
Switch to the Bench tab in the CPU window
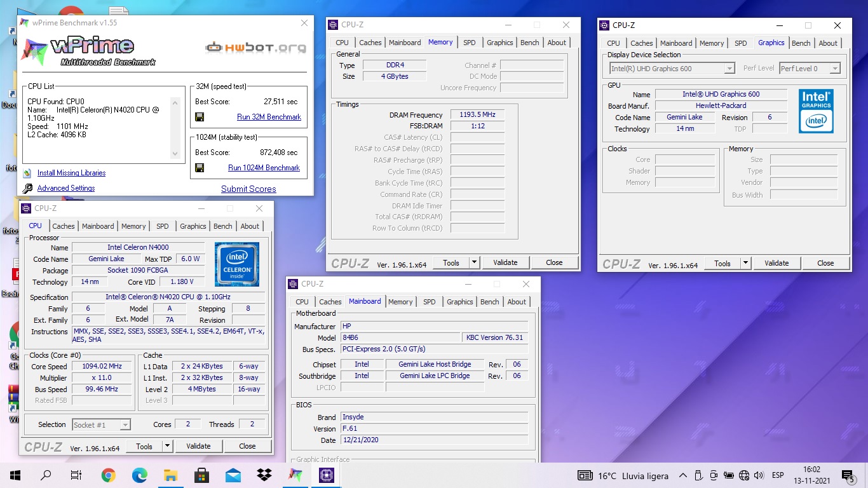point(223,226)
